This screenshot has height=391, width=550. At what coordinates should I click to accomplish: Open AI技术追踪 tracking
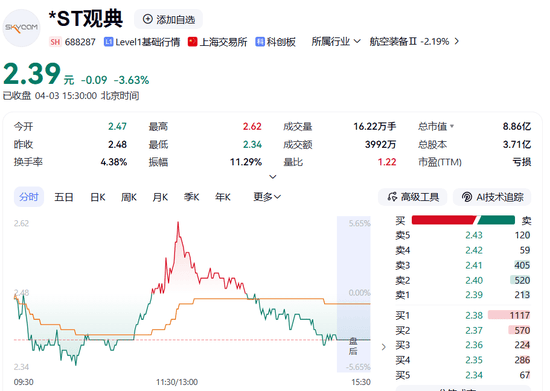click(492, 197)
